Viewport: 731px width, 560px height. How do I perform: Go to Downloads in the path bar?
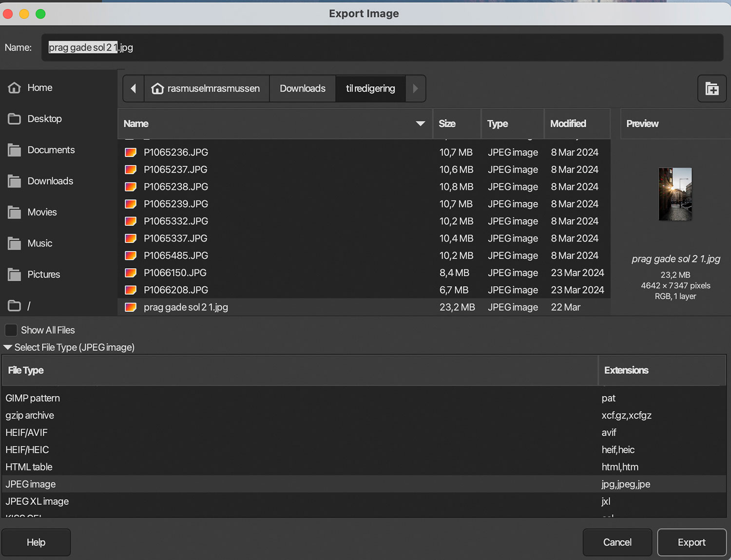point(302,89)
